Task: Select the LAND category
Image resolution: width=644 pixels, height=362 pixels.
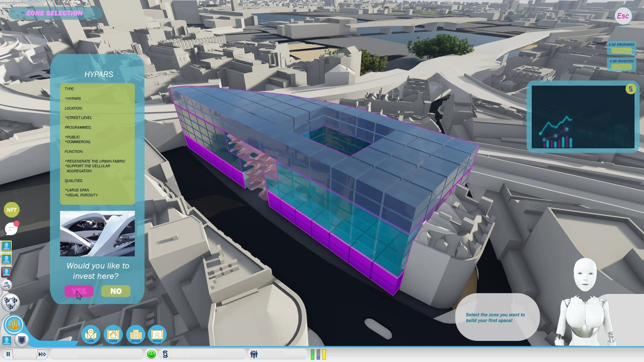Action: click(91, 335)
